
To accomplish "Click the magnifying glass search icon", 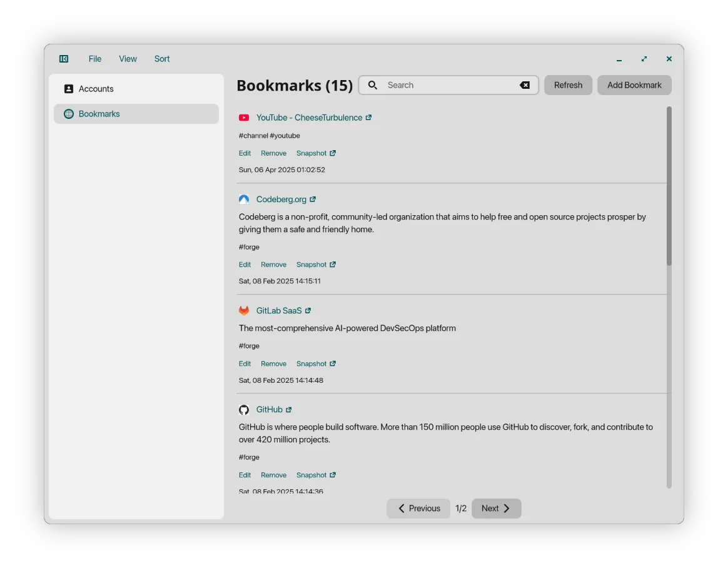I will tap(372, 85).
